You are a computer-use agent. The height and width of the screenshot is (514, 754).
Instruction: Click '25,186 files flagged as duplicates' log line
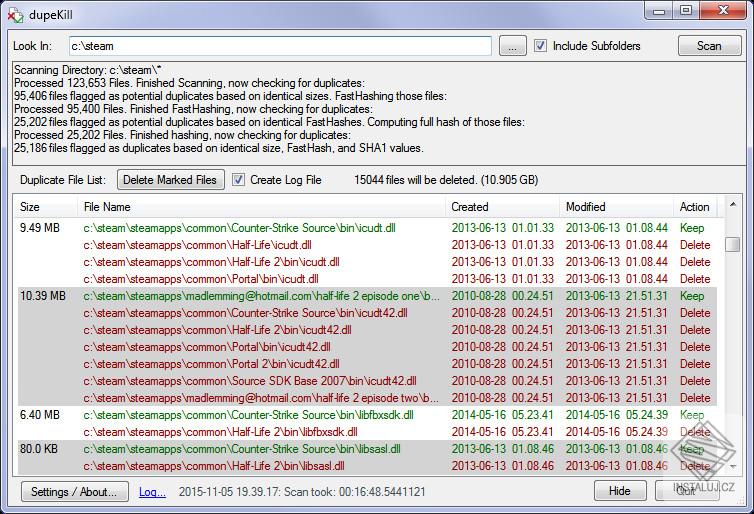point(219,148)
